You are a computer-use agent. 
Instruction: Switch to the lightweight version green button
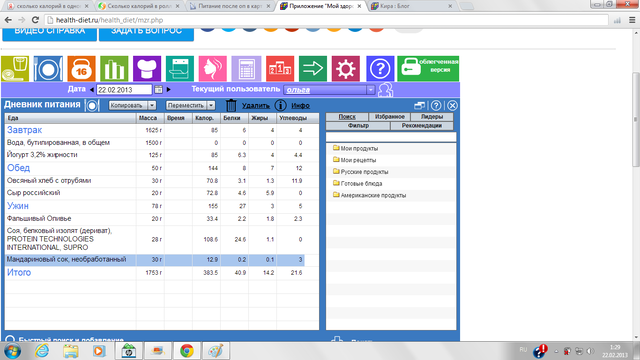[x=428, y=69]
